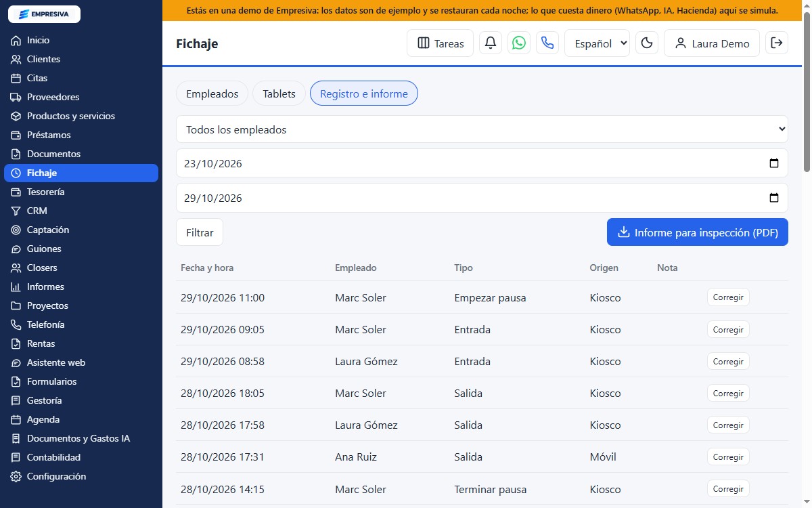The image size is (812, 508).
Task: Click the Tipo column header
Action: point(464,268)
